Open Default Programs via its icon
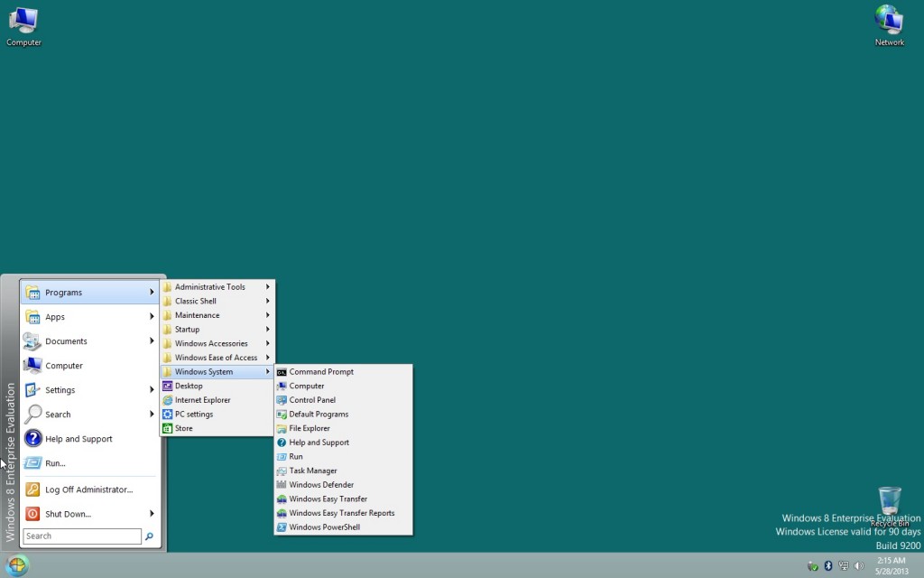The height and width of the screenshot is (578, 924). (x=282, y=414)
